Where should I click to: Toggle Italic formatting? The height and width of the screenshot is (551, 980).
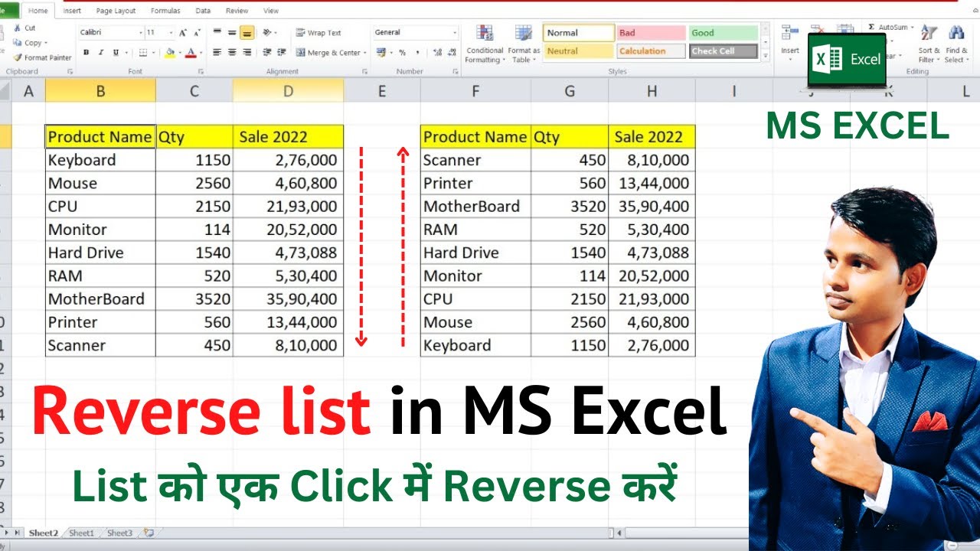click(x=101, y=53)
